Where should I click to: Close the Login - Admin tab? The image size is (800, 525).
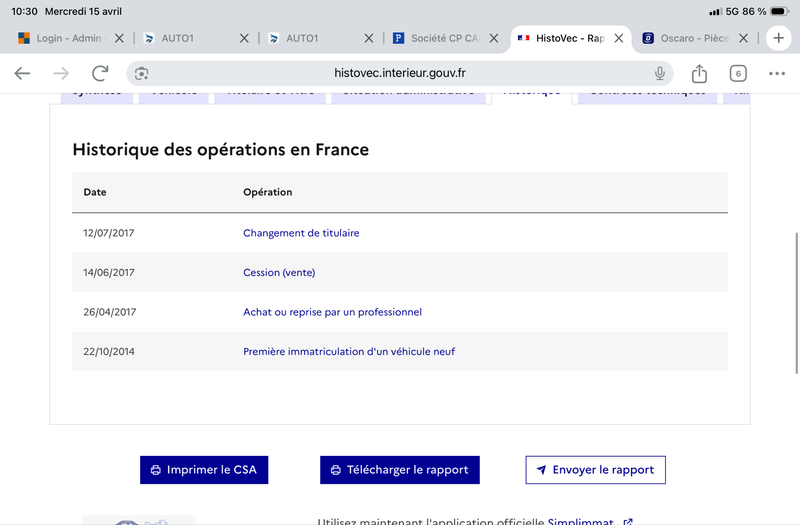pyautogui.click(x=119, y=38)
